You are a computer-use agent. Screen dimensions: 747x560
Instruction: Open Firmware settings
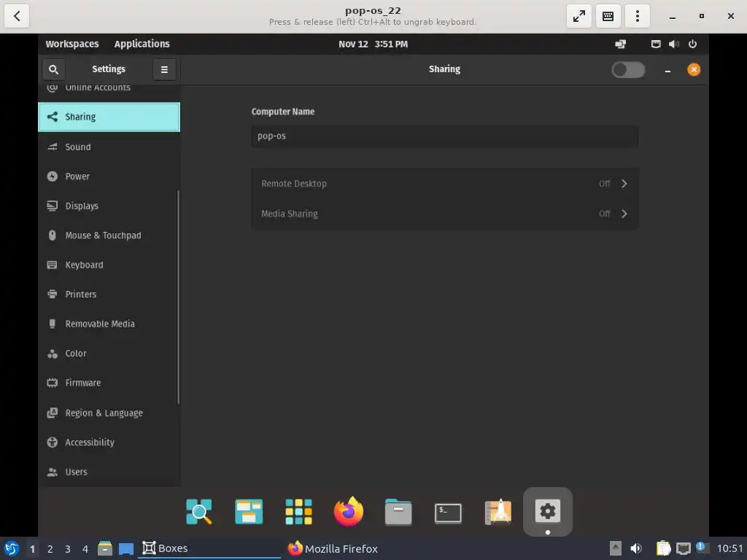tap(109, 383)
